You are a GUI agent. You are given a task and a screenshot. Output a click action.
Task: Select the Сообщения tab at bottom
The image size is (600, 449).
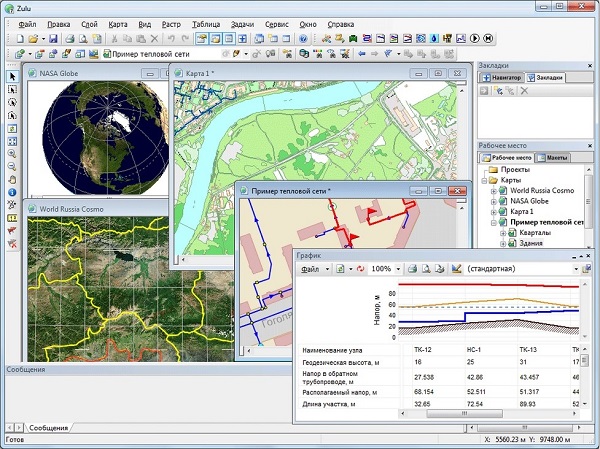coord(46,427)
